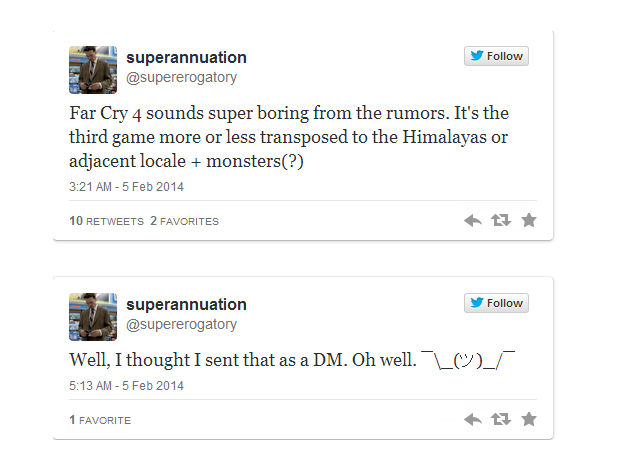The image size is (634, 476).
Task: Click @supererogatory handle in first tweet
Action: click(x=181, y=77)
